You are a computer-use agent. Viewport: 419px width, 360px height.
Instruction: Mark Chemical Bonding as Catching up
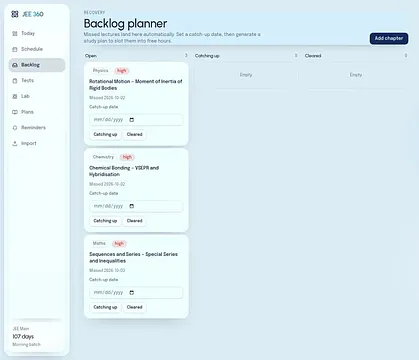click(105, 221)
